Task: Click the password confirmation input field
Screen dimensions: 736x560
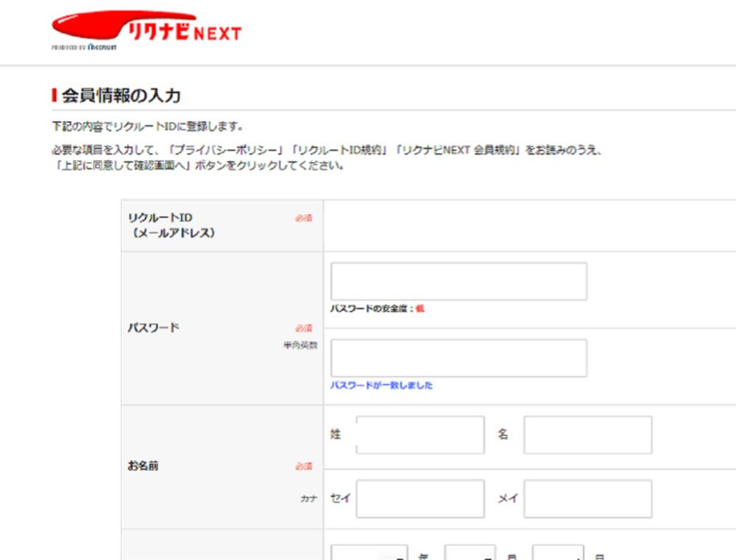Action: (459, 358)
